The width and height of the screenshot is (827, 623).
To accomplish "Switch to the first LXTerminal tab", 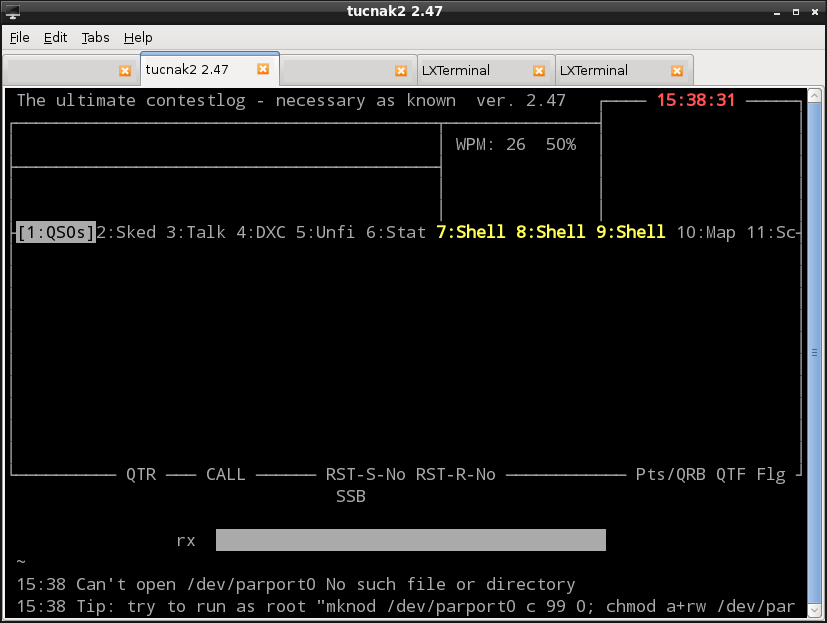I will [x=486, y=71].
